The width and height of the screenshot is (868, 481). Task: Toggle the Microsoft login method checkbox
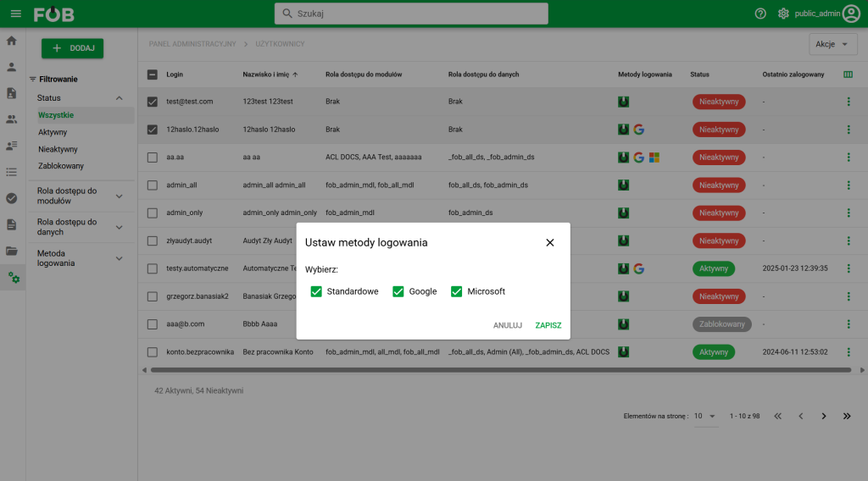tap(457, 291)
